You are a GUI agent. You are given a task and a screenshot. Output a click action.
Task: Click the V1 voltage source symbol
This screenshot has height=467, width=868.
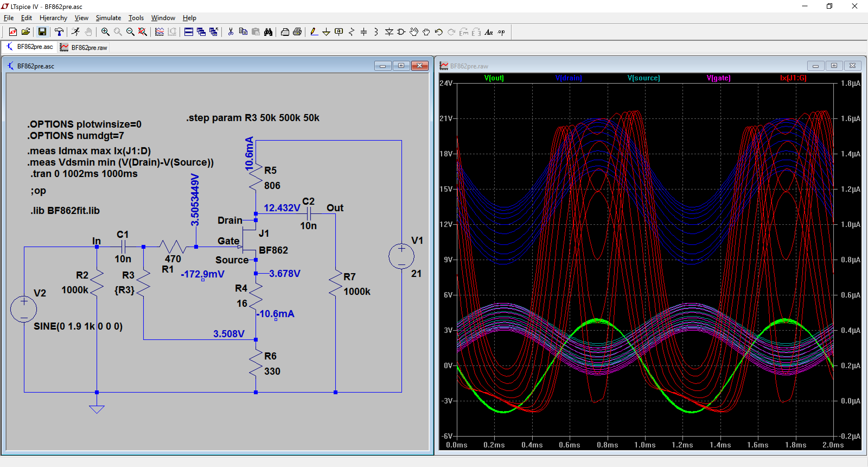tap(401, 256)
